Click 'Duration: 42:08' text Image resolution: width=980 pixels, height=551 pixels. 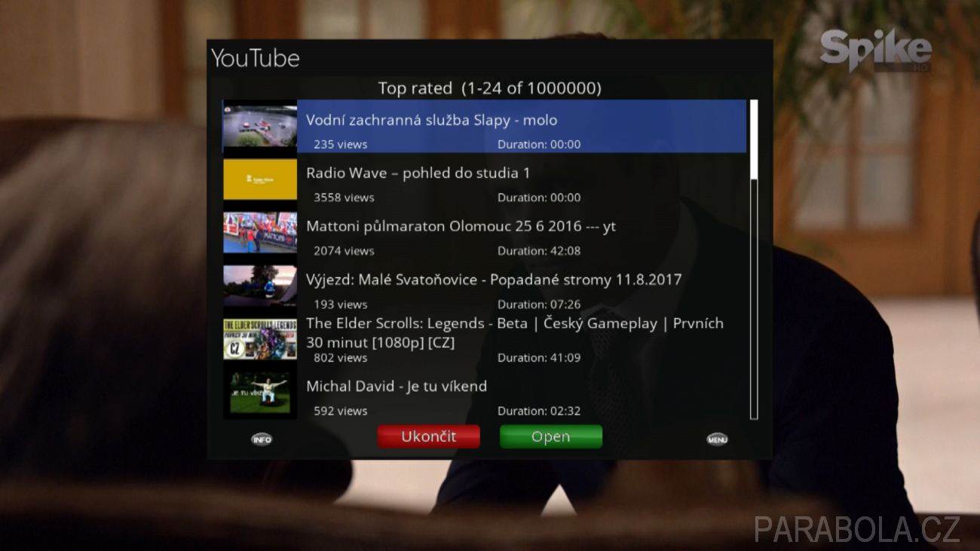tap(539, 251)
